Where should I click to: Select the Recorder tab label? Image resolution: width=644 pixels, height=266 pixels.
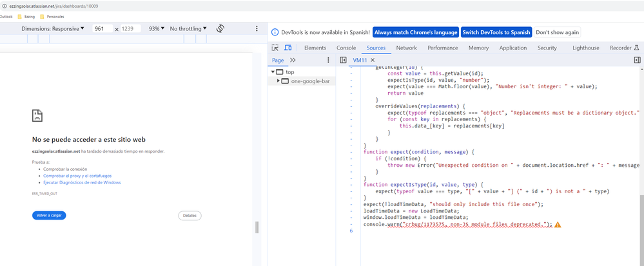coord(620,48)
